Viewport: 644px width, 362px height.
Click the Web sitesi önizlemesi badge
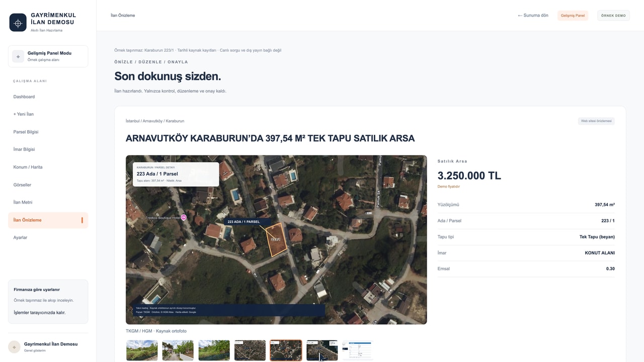pos(596,121)
